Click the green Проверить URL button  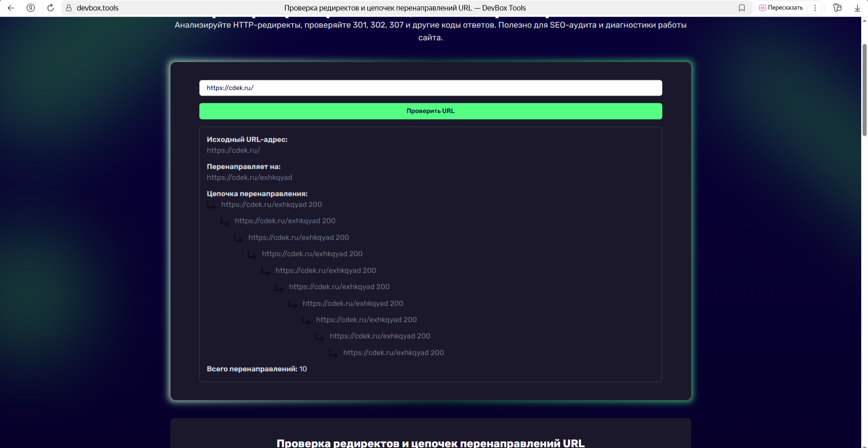tap(430, 111)
